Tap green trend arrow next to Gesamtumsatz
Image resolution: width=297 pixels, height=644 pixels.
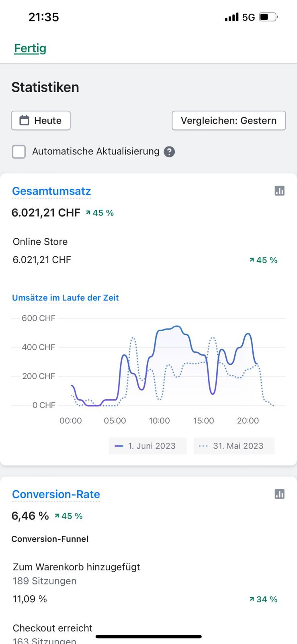[88, 213]
